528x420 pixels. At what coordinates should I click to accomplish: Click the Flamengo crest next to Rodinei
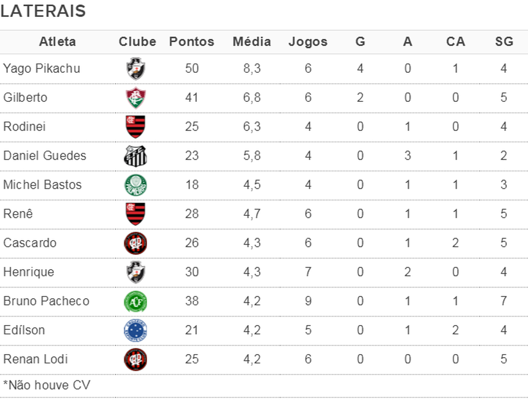[136, 127]
